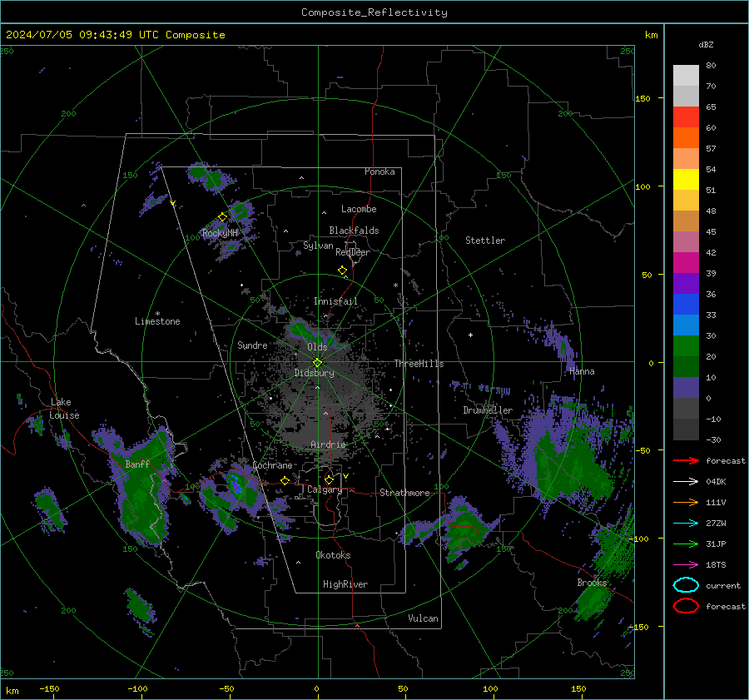Click the -30 value on dBZ scale
The image size is (749, 700).
click(x=713, y=440)
